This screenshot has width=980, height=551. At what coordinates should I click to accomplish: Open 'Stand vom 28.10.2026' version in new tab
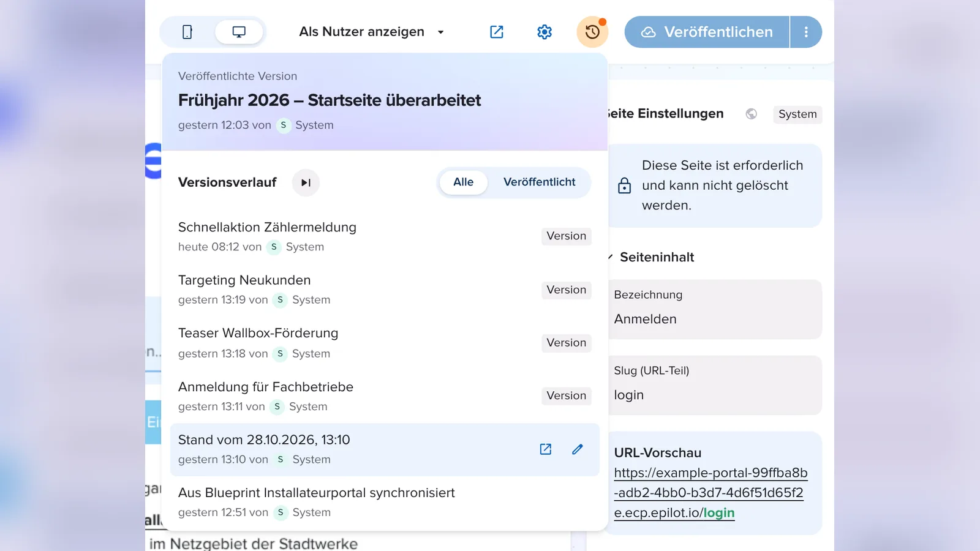coord(546,449)
